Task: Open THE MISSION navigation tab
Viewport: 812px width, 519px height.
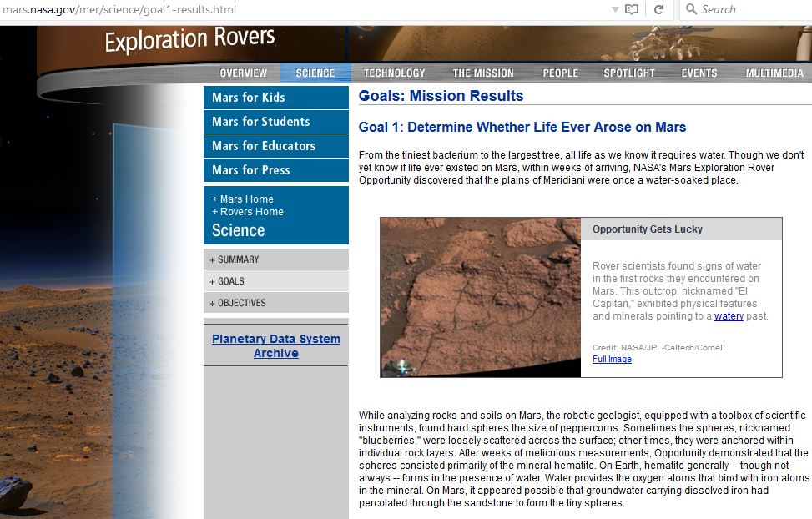Action: point(483,73)
